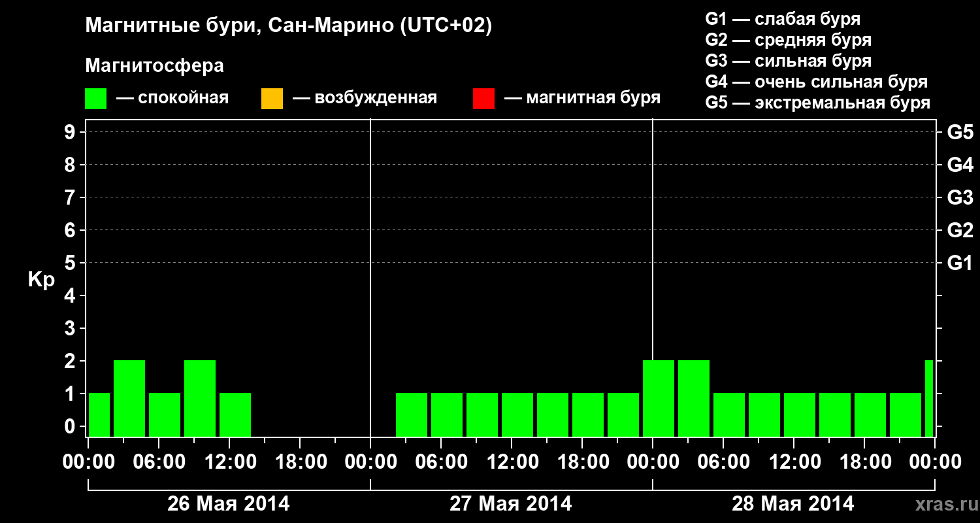Select the chart title 'Магнитные бури, Сан-Марино (UTC+02)'
The height and width of the screenshot is (523, 980).
(x=288, y=26)
